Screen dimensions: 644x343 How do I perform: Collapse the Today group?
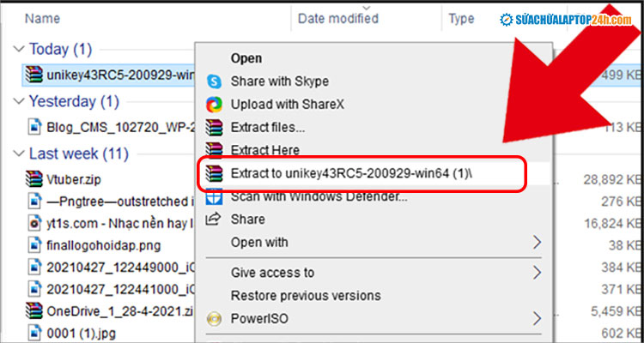20,49
